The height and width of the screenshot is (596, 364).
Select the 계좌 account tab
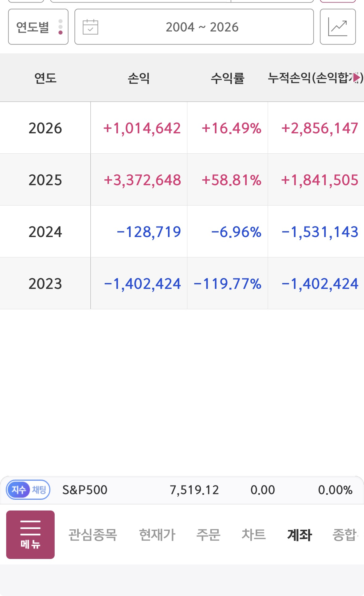point(299,535)
